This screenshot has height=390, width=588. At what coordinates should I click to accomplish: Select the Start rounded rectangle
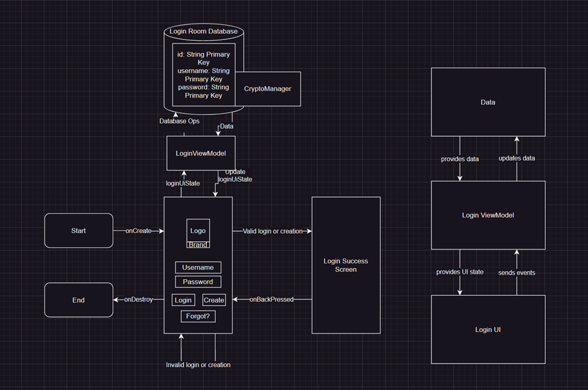tap(78, 230)
